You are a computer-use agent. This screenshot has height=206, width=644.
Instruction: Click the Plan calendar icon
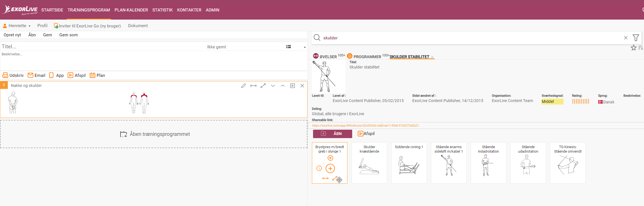(x=93, y=75)
